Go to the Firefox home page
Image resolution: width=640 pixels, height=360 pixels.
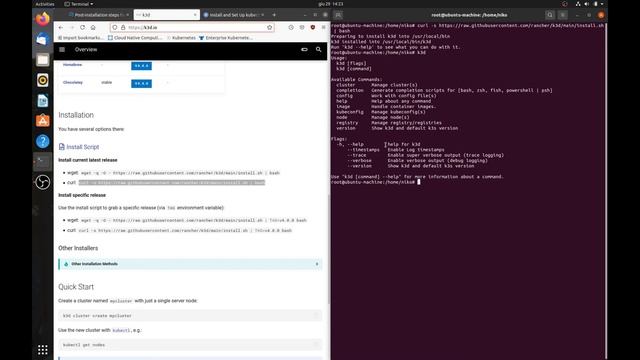click(93, 27)
